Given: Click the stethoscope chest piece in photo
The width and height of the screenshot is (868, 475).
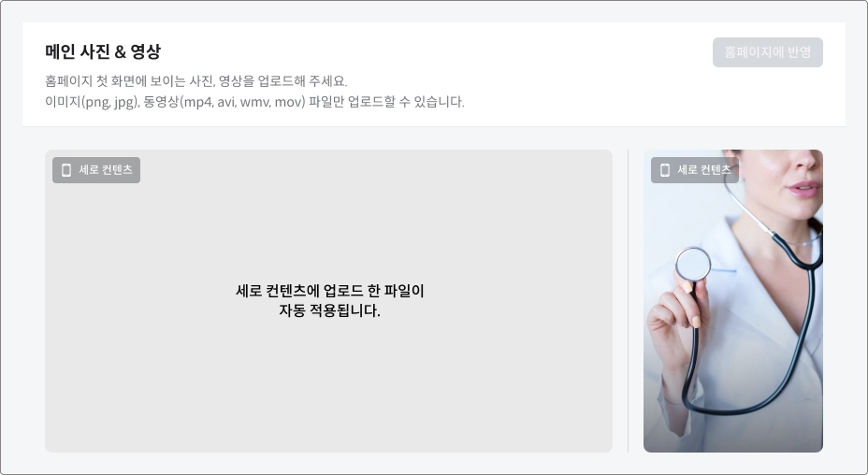Looking at the screenshot, I should [x=693, y=264].
